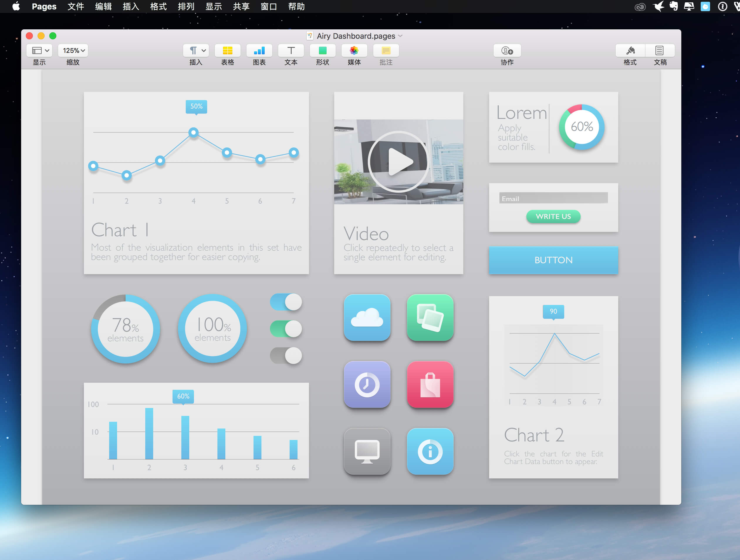Select the 50% chart tooltip label
740x560 pixels.
click(196, 107)
